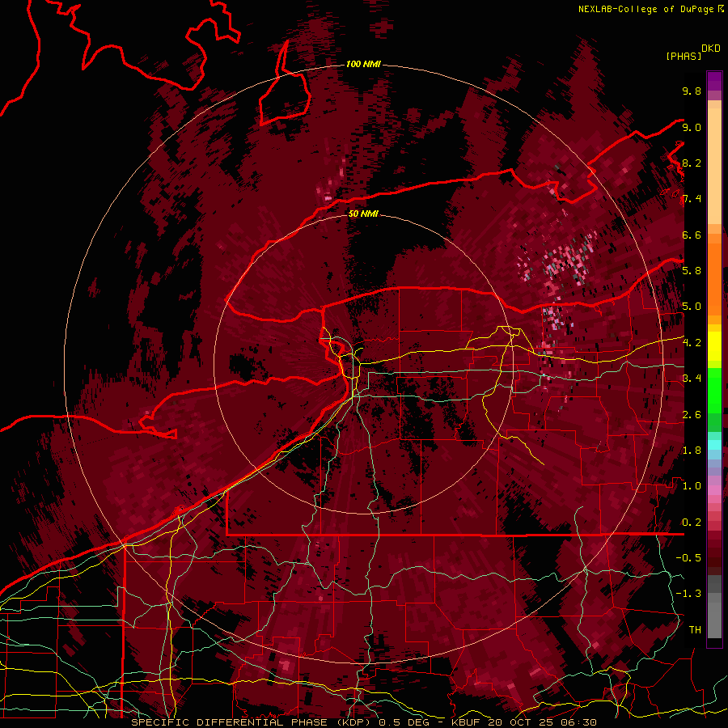The image size is (728, 728).
Task: Click the 100 NMI range ring label
Action: pos(363,64)
